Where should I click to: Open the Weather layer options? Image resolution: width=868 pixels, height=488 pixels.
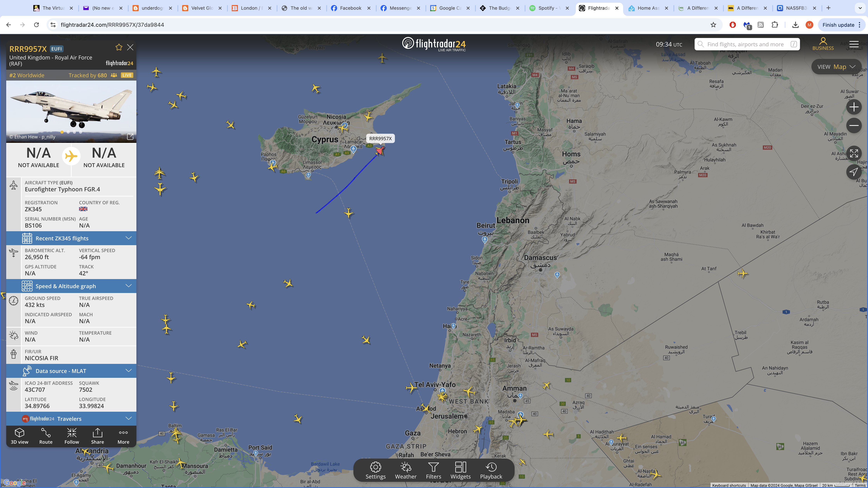tap(406, 470)
